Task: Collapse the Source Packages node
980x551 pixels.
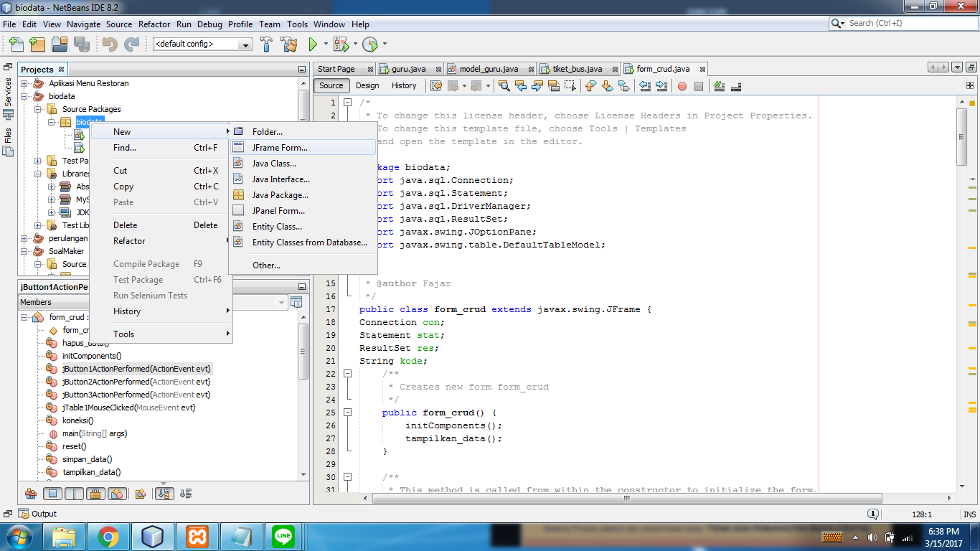Action: (38, 109)
